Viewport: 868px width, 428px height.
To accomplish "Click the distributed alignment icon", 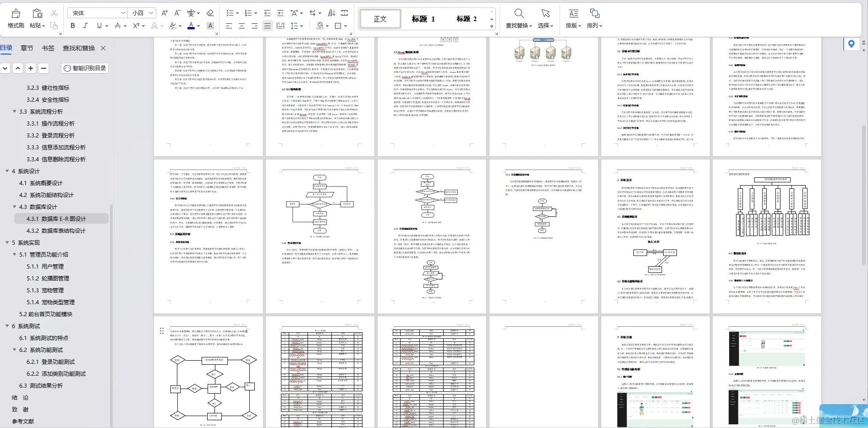I will point(281,26).
